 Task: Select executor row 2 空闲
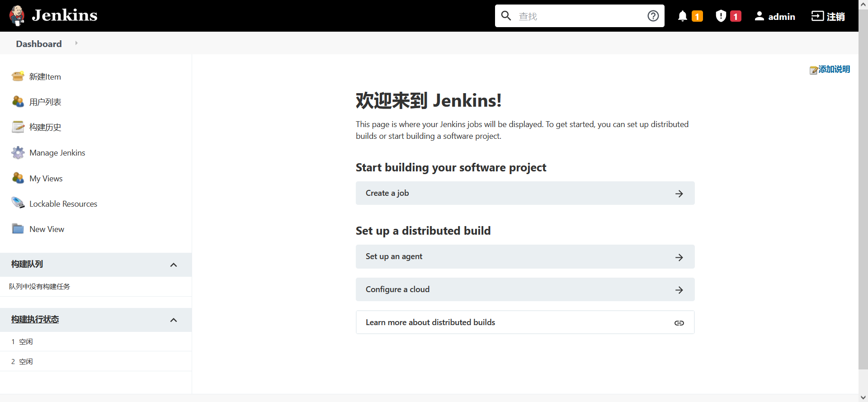[x=96, y=362]
